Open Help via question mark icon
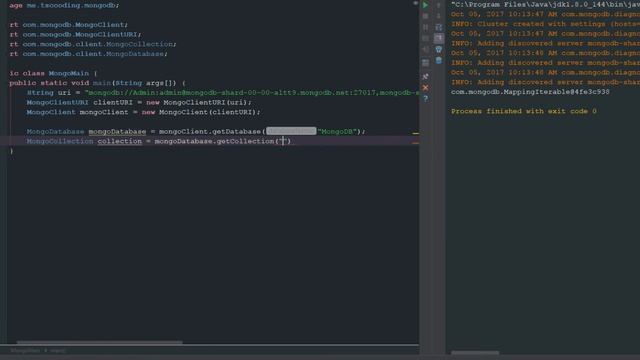This screenshot has height=360, width=640. (425, 98)
